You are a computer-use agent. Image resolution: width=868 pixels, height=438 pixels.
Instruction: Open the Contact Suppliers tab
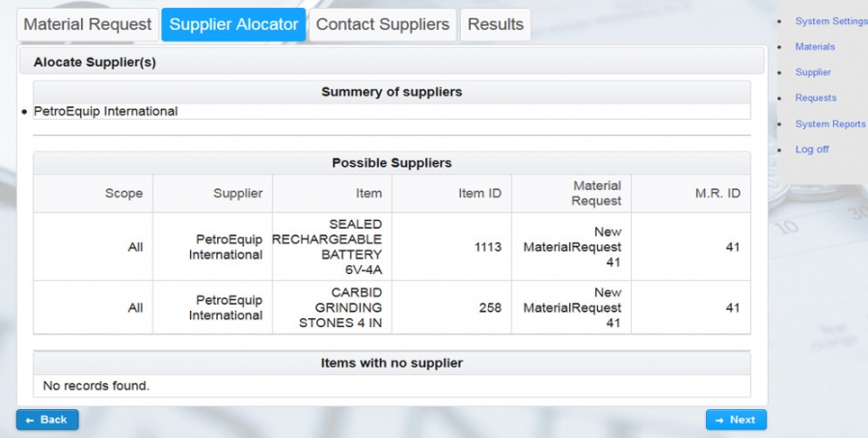[383, 25]
